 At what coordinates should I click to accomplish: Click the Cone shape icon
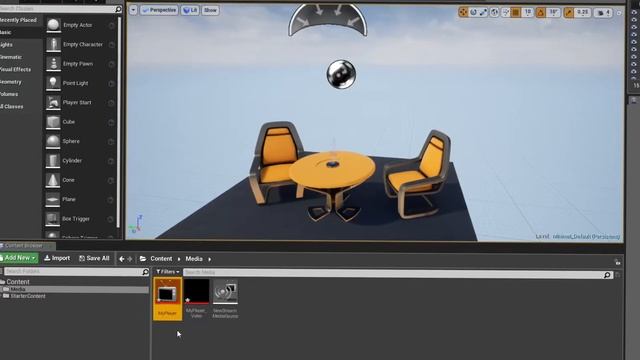coord(53,180)
